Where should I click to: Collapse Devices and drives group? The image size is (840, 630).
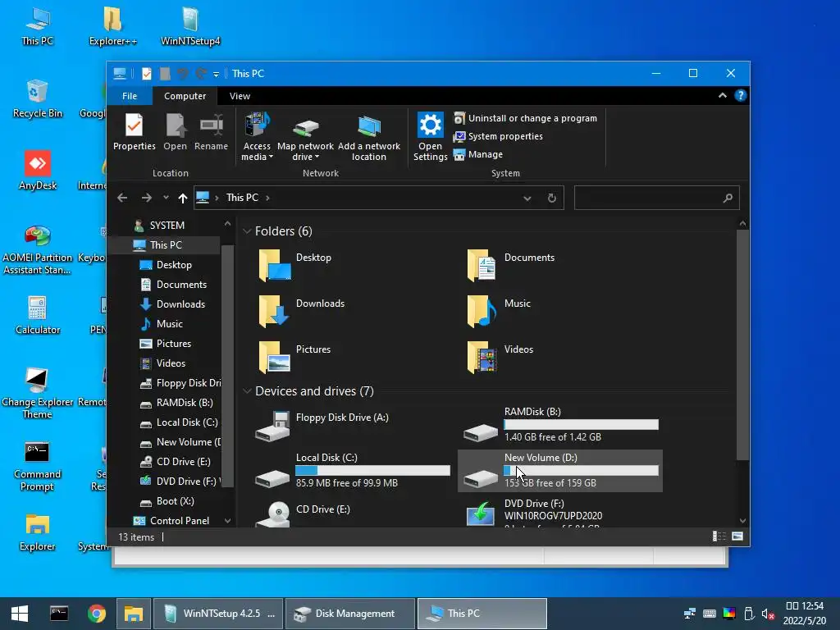click(x=247, y=391)
